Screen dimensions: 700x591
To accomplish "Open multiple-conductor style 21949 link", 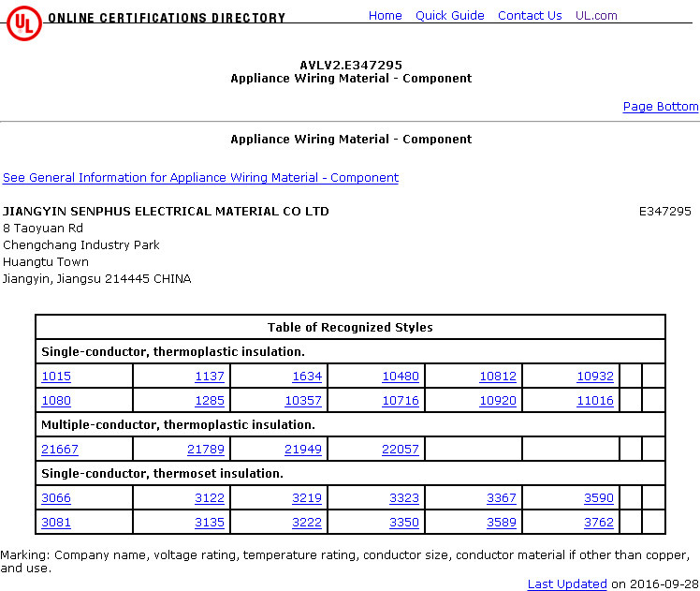I will pos(303,449).
